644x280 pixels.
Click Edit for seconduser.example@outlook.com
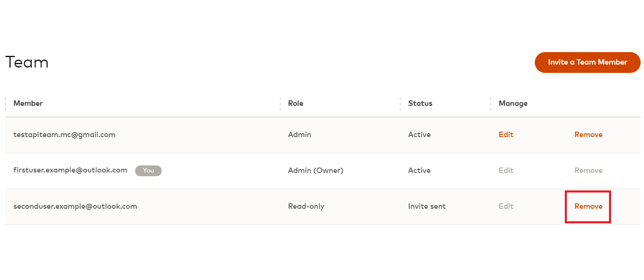coord(506,206)
